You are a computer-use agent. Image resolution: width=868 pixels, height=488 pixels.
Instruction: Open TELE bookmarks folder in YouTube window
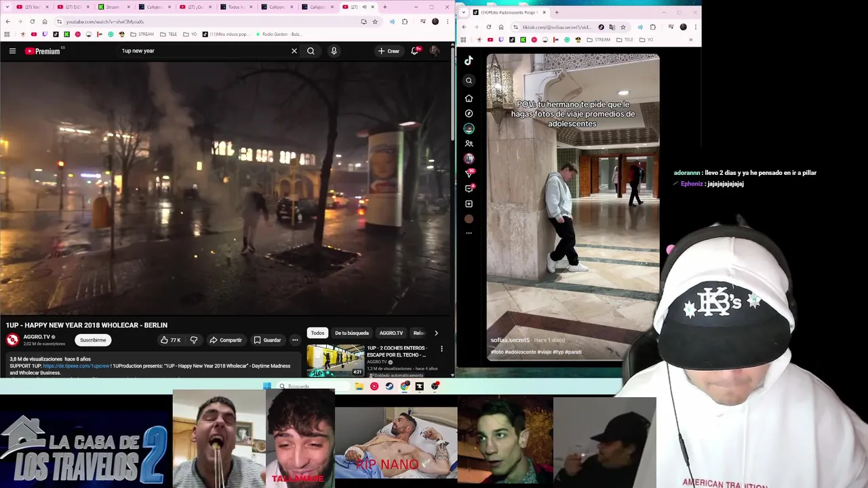coord(169,34)
